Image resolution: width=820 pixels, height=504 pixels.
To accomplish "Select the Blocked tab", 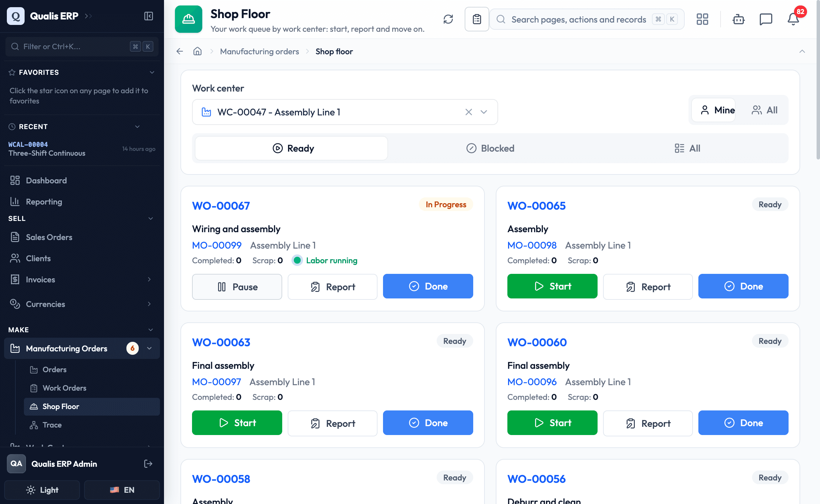I will point(490,148).
